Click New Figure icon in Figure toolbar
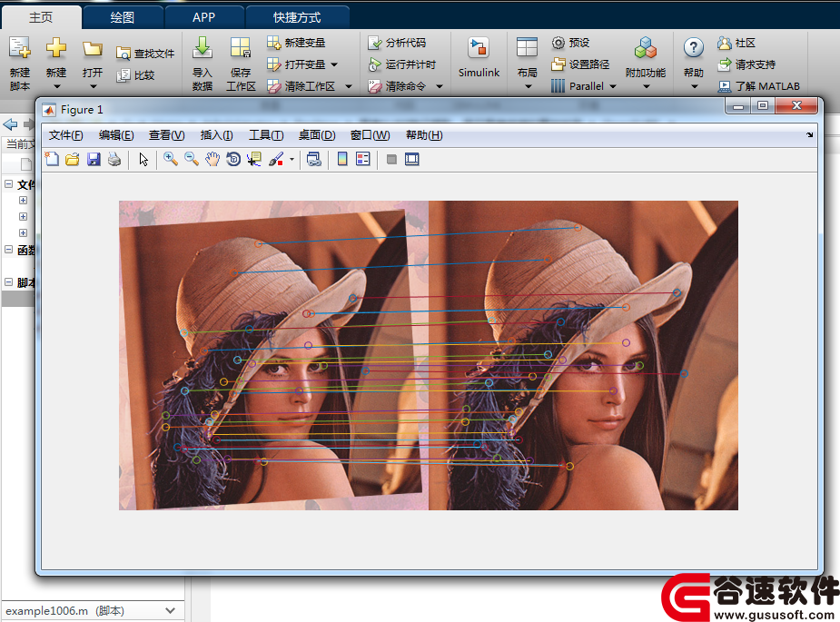The height and width of the screenshot is (622, 840). (x=52, y=159)
